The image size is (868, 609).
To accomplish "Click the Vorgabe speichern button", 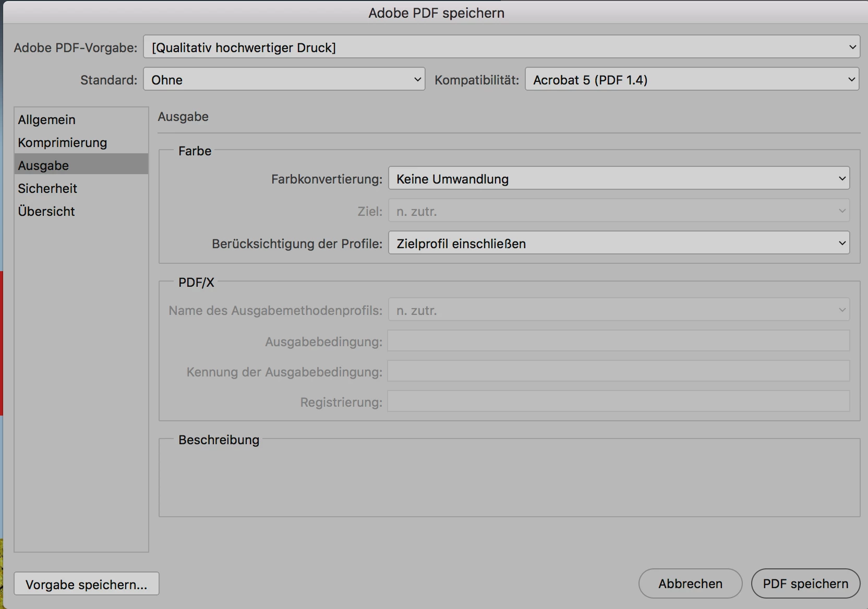I will pos(87,584).
